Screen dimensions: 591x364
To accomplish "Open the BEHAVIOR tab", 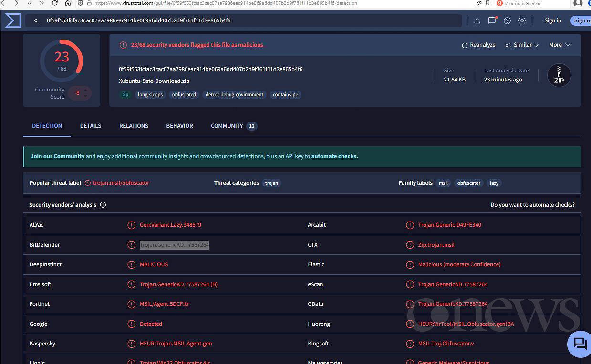I will click(x=179, y=126).
